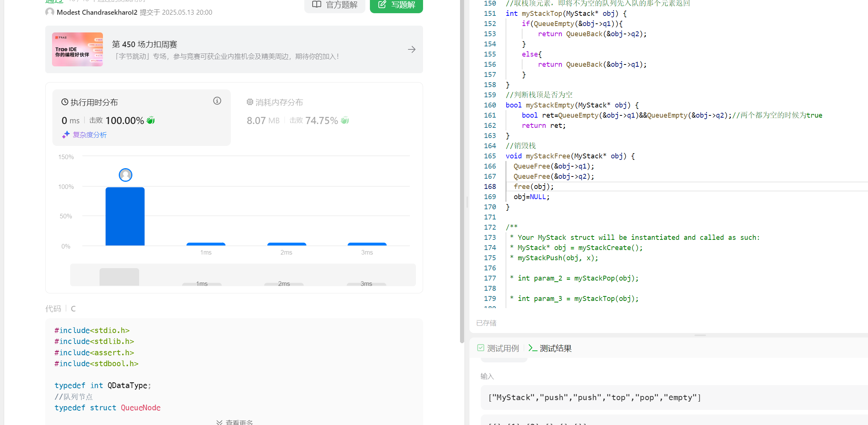Click the sparkle icon next to 复杂度分析

tap(66, 135)
